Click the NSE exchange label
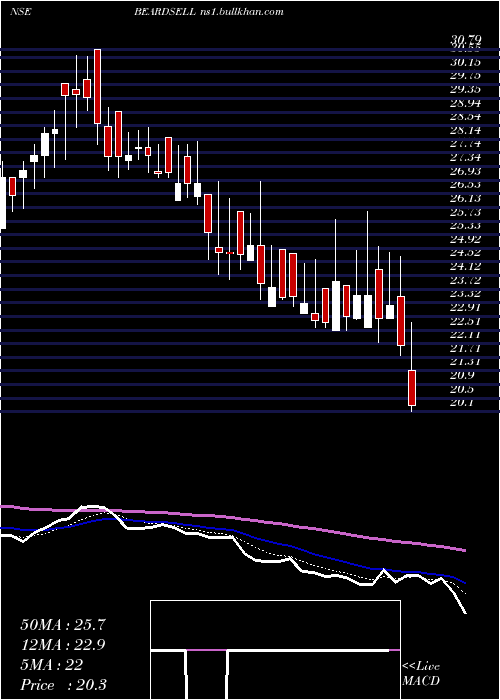The image size is (500, 700). (x=21, y=12)
